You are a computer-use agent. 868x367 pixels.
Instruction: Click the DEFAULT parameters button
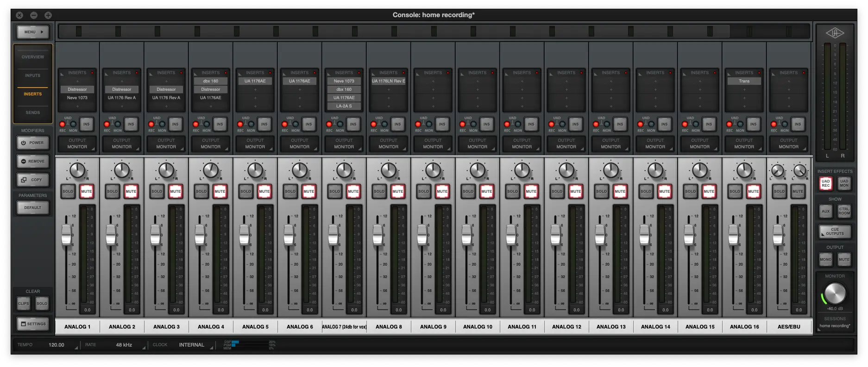[33, 208]
